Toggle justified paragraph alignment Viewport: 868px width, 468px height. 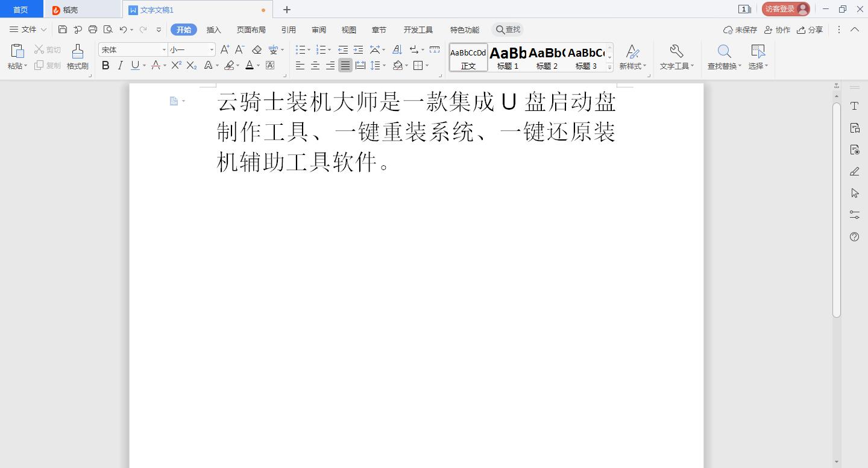(345, 65)
